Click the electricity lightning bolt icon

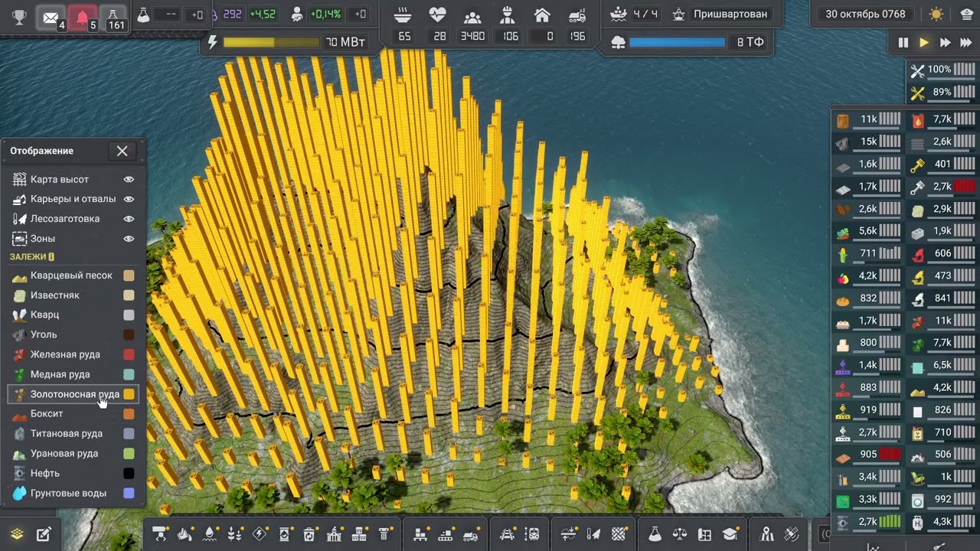click(x=212, y=41)
